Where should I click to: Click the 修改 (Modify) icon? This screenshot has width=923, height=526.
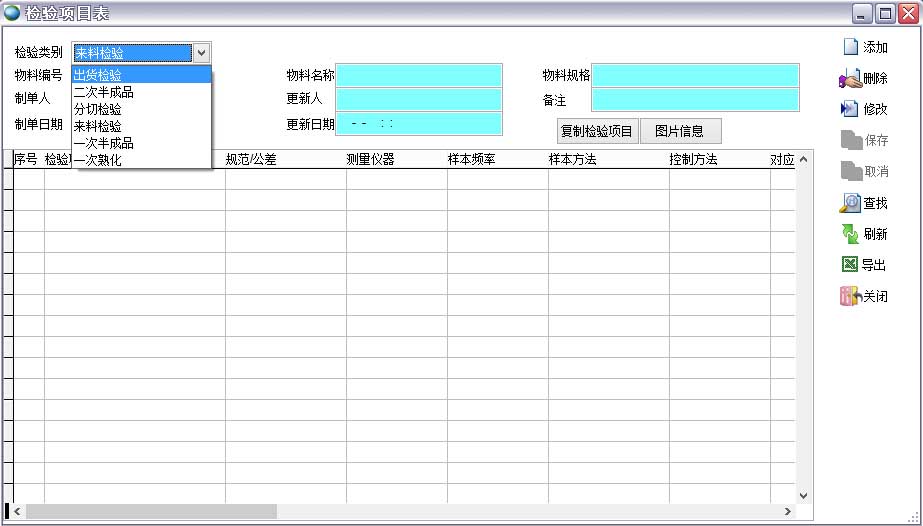[x=850, y=109]
